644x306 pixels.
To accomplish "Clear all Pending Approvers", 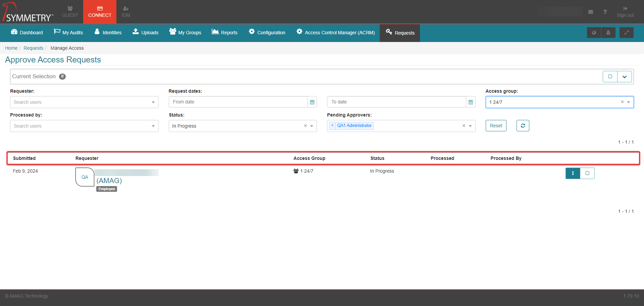I will click(464, 126).
